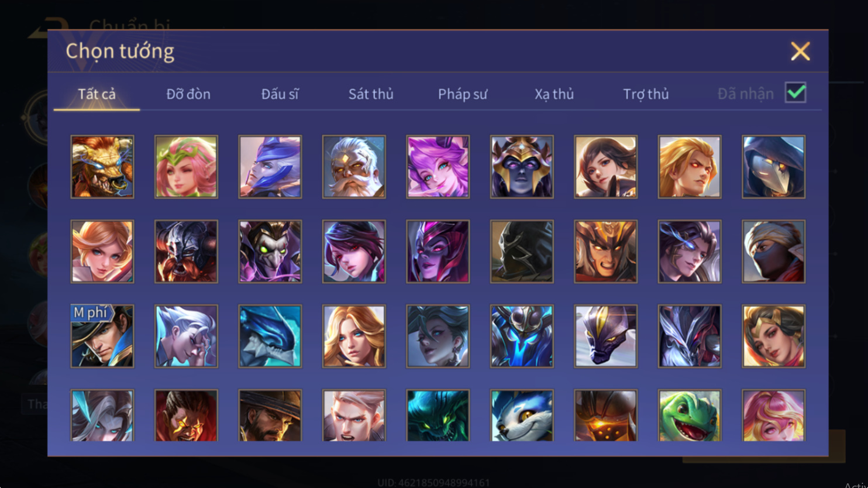Select the blue raccoon hero portrait

click(522, 415)
